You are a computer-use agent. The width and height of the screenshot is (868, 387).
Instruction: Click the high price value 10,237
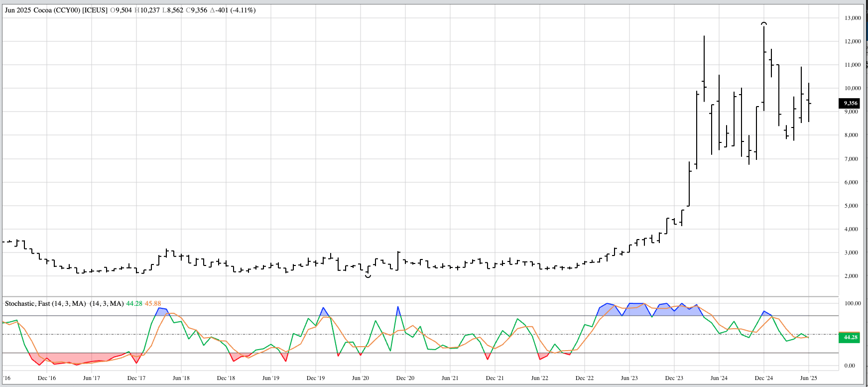pyautogui.click(x=149, y=10)
